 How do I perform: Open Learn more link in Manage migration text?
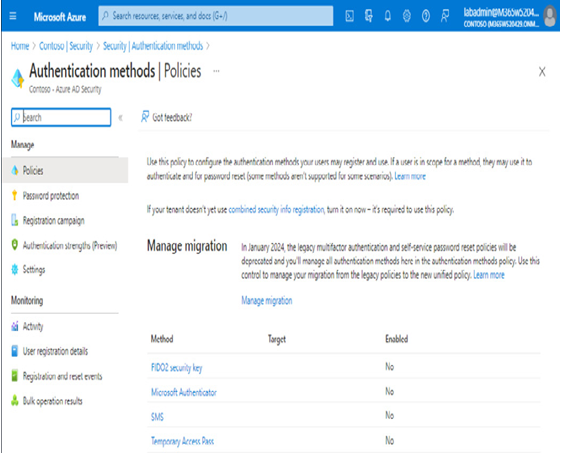[489, 275]
